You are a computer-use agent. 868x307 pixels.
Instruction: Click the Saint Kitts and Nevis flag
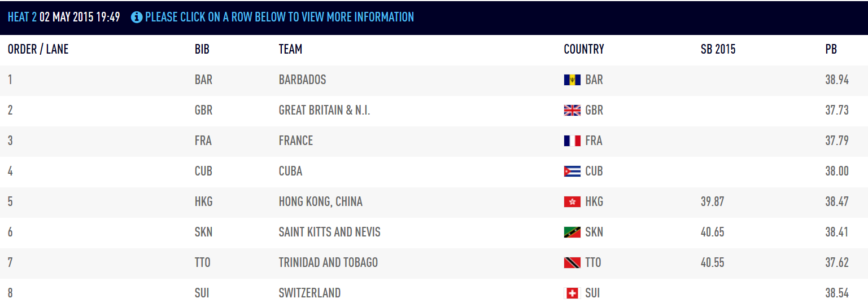572,232
